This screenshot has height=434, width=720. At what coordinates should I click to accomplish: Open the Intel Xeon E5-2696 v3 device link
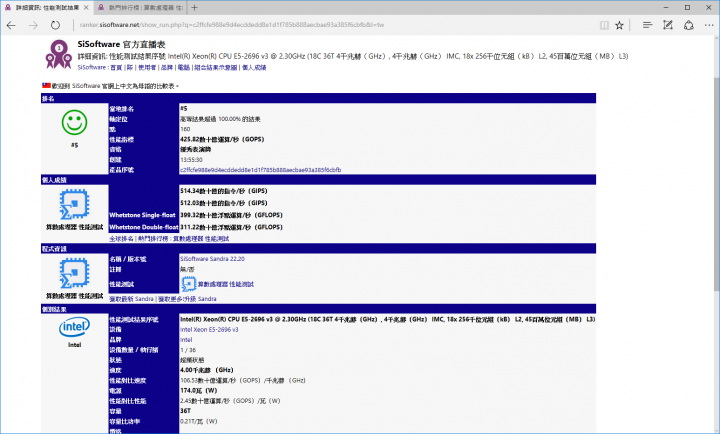pyautogui.click(x=209, y=330)
